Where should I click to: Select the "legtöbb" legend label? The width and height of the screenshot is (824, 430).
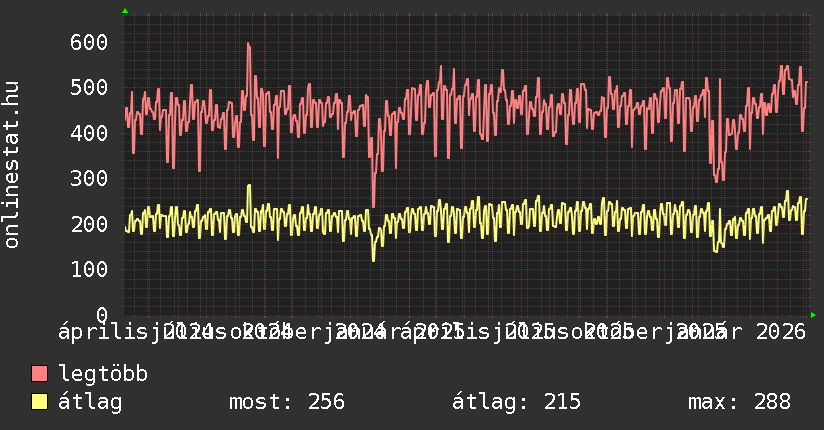104,374
